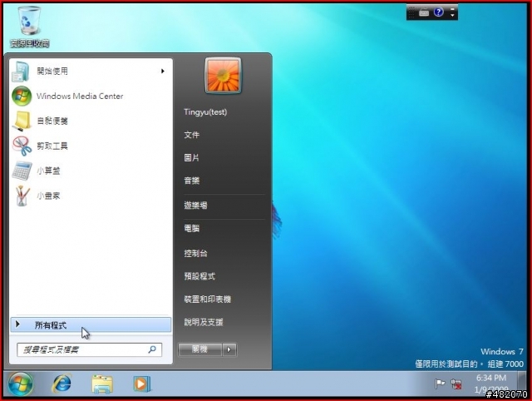Open 遊樂場 Games

click(x=196, y=205)
